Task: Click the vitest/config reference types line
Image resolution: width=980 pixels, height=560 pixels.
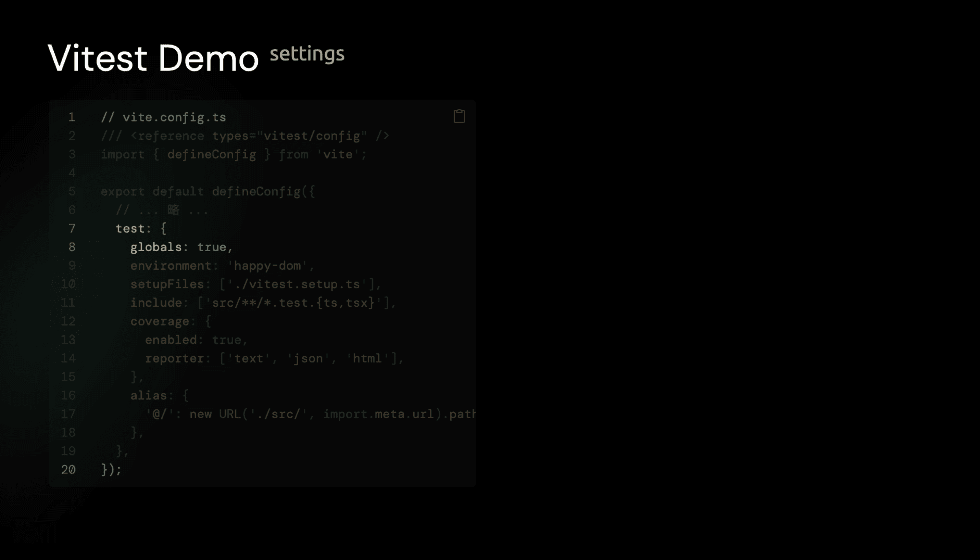Action: click(245, 136)
